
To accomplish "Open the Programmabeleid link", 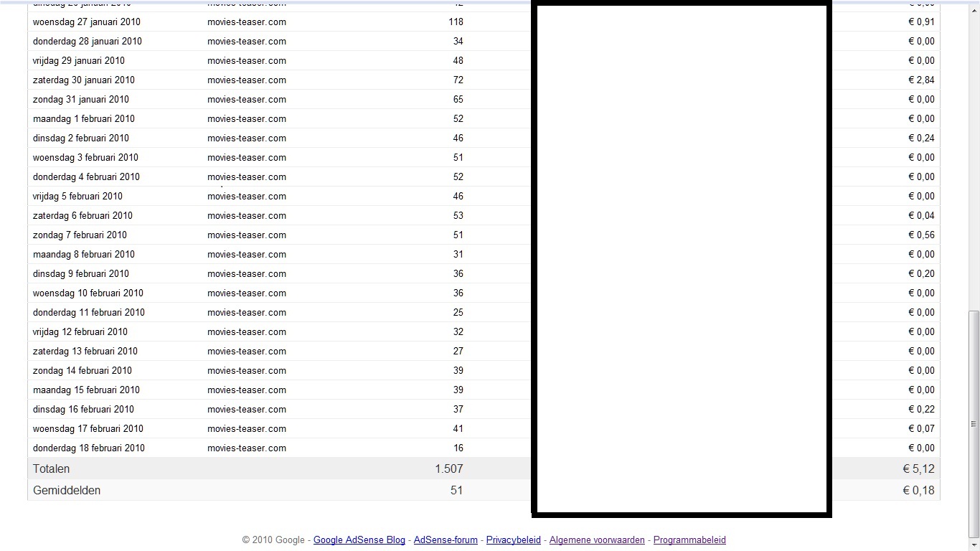I will (x=689, y=540).
